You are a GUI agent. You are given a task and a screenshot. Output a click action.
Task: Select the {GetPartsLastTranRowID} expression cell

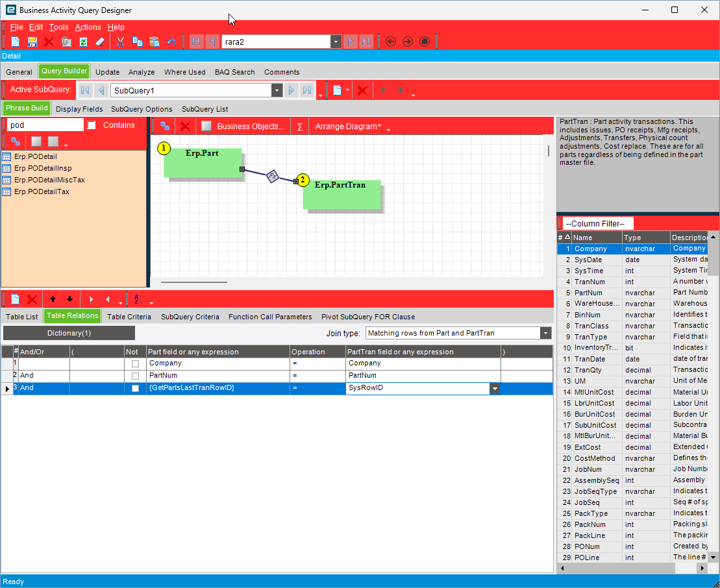click(218, 388)
